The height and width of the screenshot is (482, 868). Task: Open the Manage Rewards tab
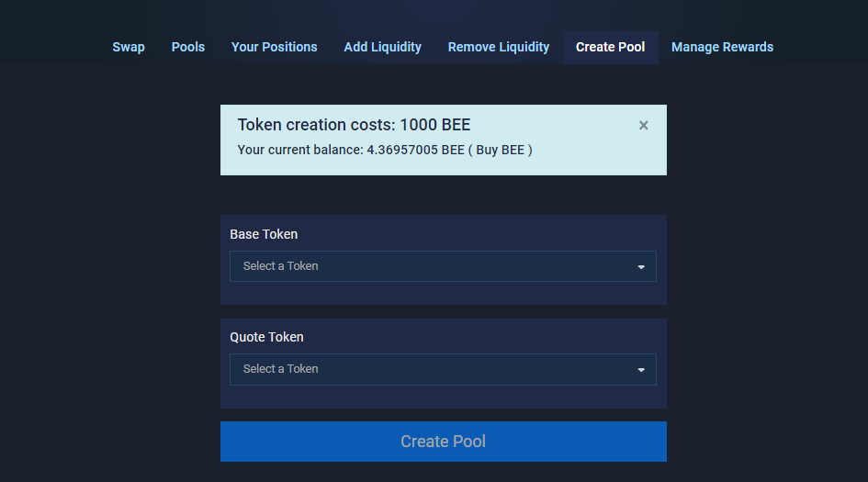(722, 47)
